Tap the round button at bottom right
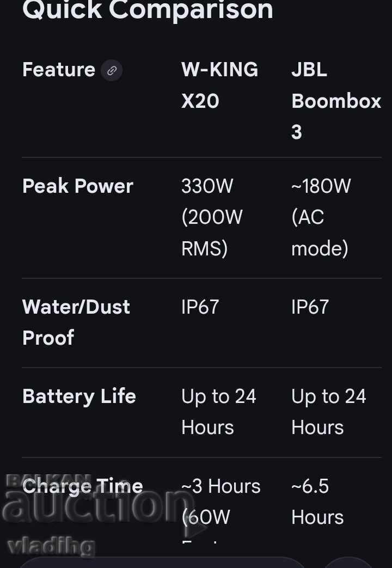The height and width of the screenshot is (568, 392). click(348, 563)
